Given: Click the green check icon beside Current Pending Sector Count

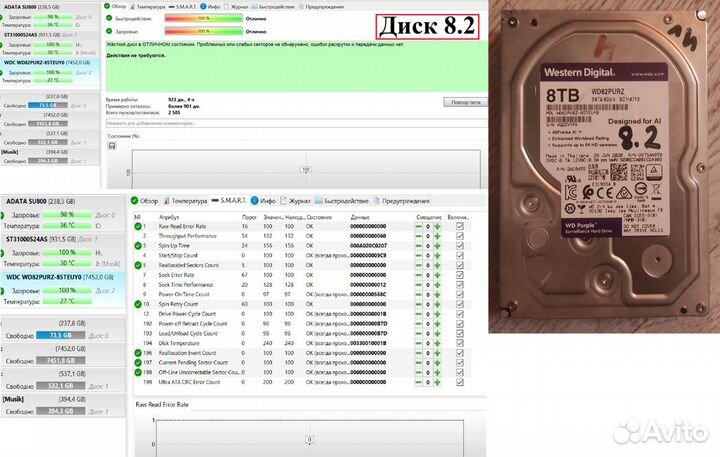Looking at the screenshot, I should tap(139, 362).
